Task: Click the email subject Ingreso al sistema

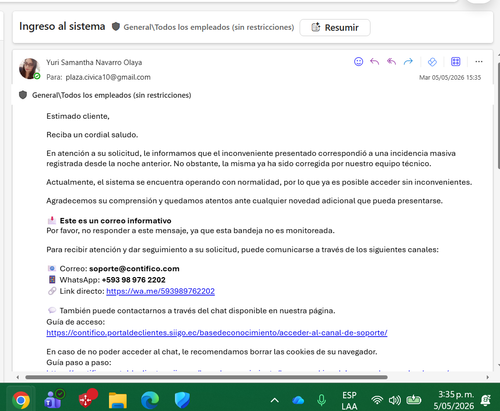Action: 62,26
